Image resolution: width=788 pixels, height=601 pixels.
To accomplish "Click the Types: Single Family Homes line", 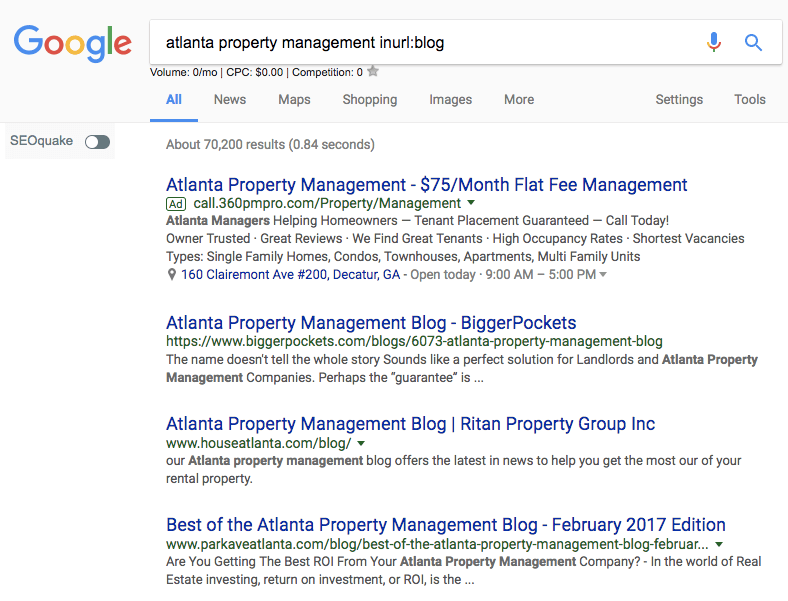I will 403,257.
